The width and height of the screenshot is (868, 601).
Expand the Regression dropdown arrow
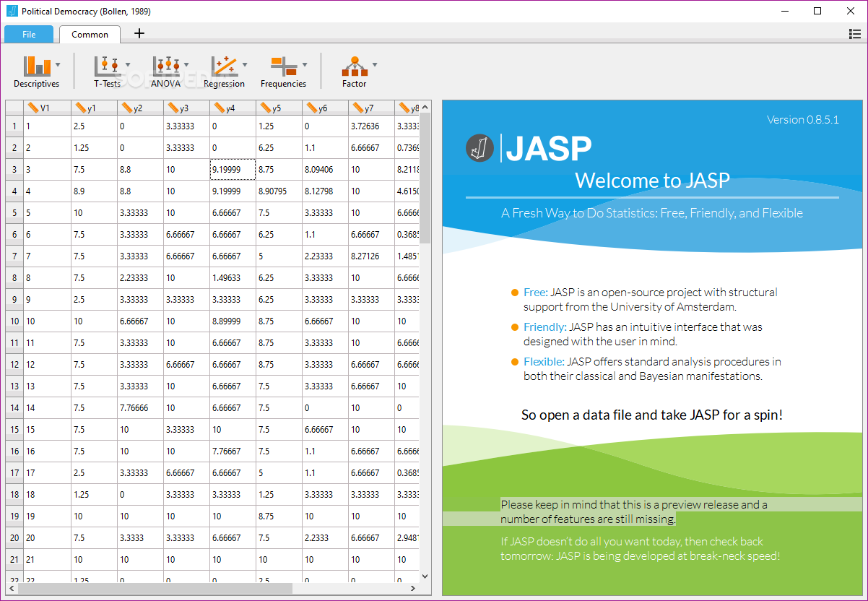(x=245, y=64)
